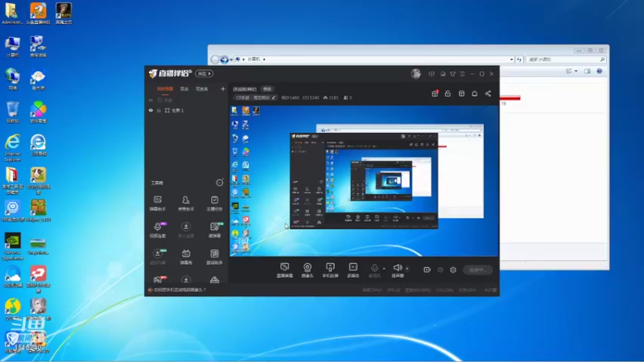The width and height of the screenshot is (644, 362).
Task: Open the notification bell in the stream toolbar
Action: point(474,93)
